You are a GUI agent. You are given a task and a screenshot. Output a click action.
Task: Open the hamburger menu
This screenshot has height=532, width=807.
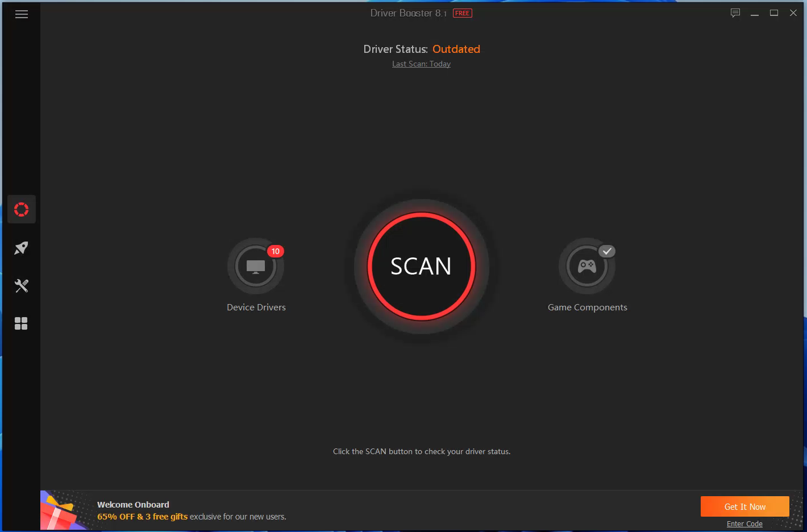coord(22,14)
